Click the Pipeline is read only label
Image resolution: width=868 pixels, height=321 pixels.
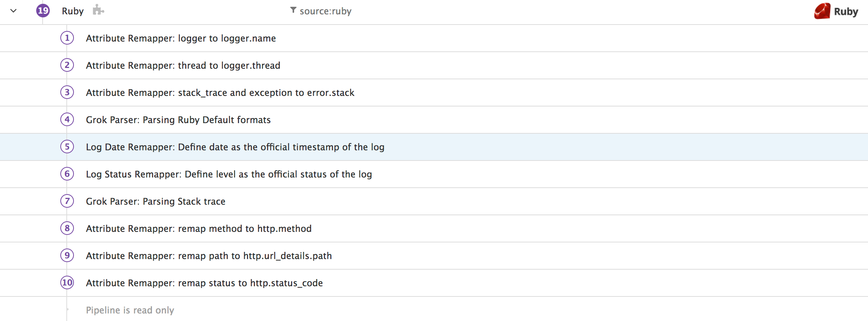pos(130,310)
